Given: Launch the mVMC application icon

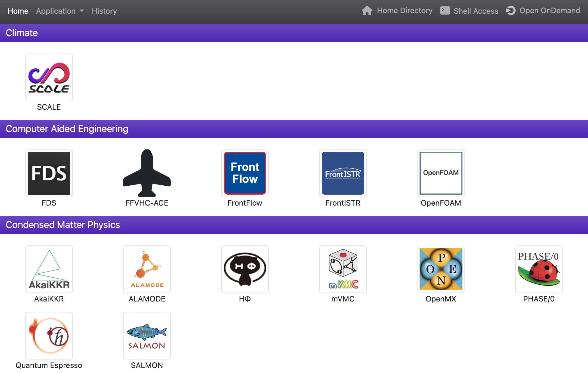Looking at the screenshot, I should [x=343, y=269].
